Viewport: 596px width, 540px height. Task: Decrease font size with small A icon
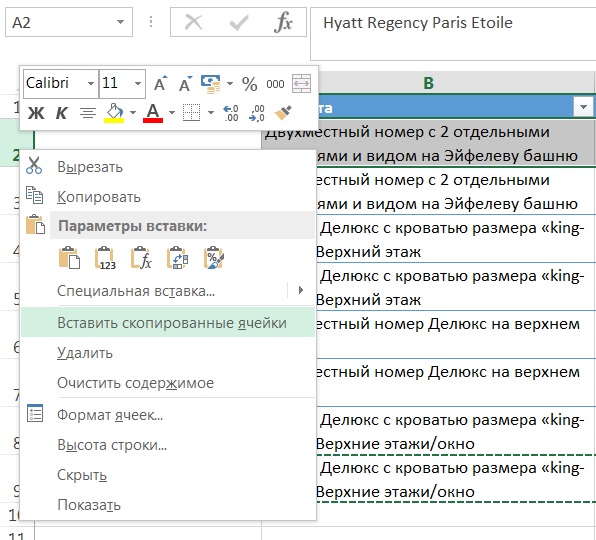185,83
